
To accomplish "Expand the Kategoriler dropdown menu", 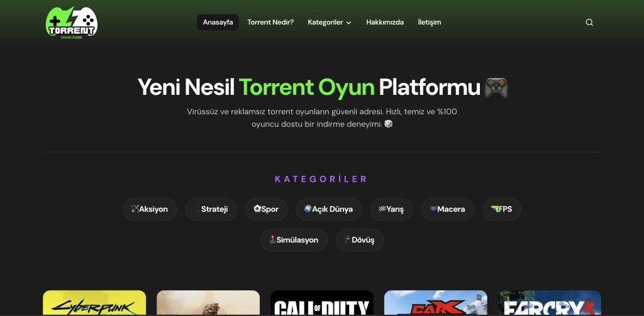I will 330,22.
